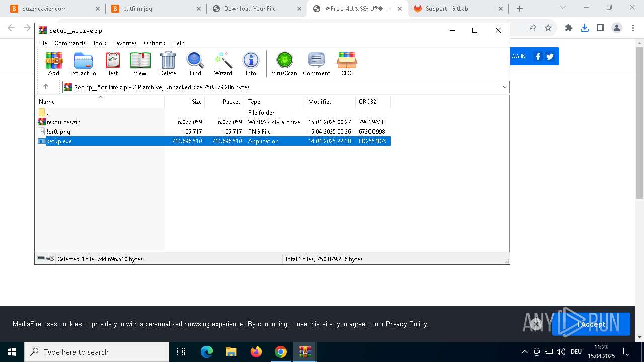Viewport: 644px width, 362px height.
Task: Go up one folder level arrow
Action: click(x=46, y=87)
